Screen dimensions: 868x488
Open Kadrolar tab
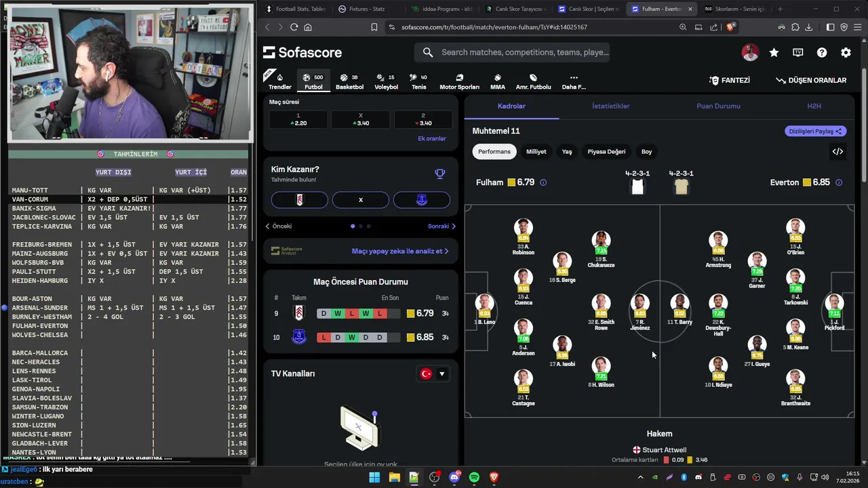click(x=511, y=106)
